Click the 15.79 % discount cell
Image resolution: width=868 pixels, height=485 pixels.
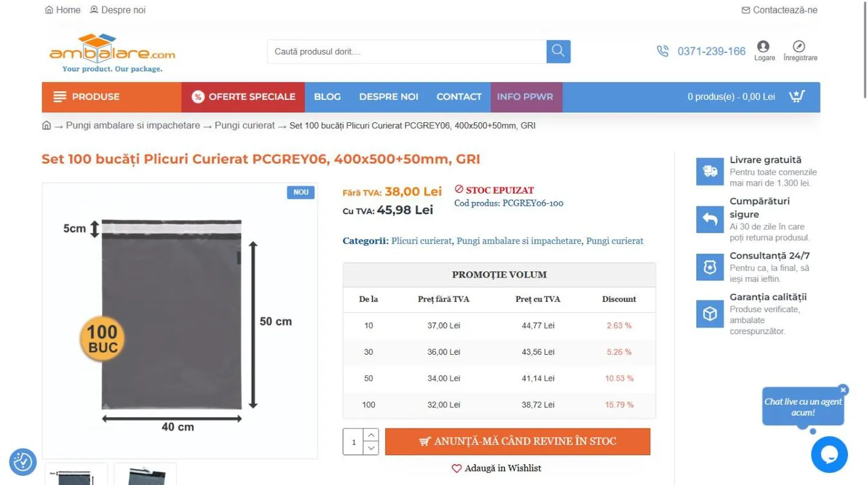[619, 405]
